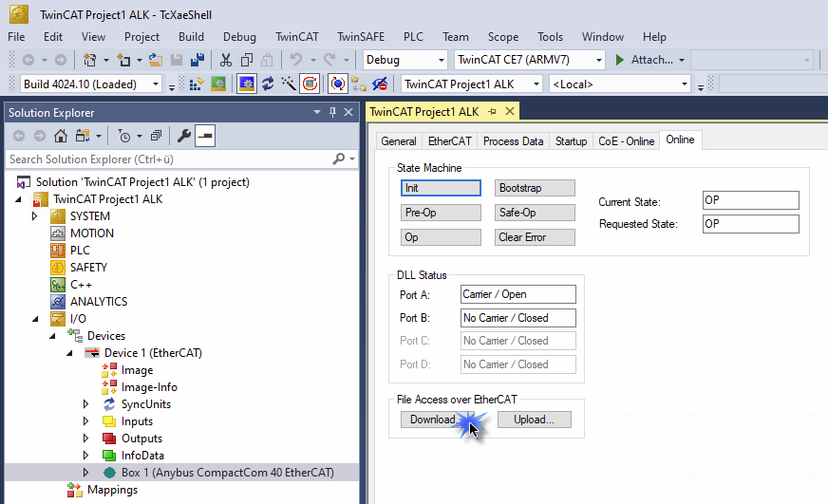The width and height of the screenshot is (828, 504).
Task: Click the Cut scissors icon
Action: (226, 60)
